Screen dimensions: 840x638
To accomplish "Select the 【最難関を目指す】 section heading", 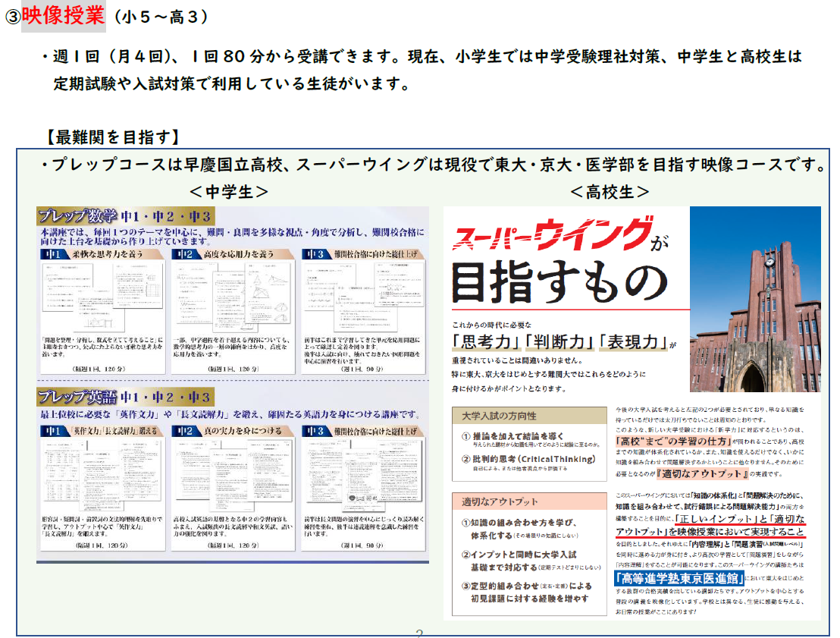I will coord(112,137).
